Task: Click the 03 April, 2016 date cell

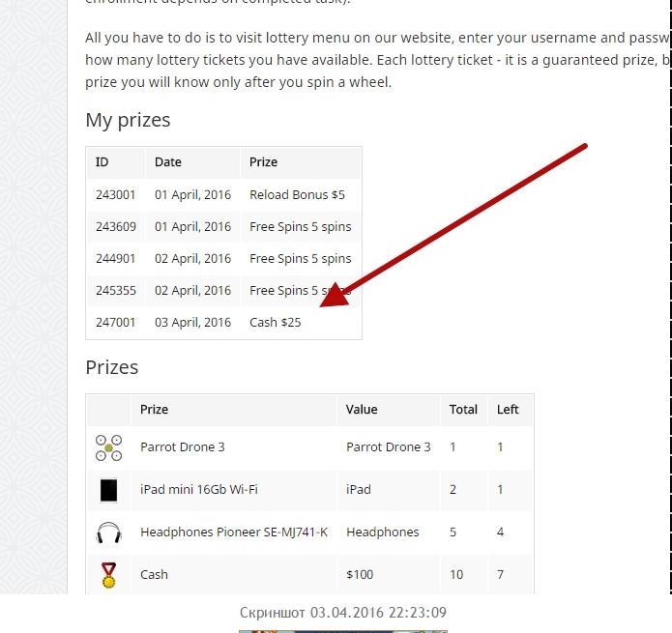Action: point(192,322)
